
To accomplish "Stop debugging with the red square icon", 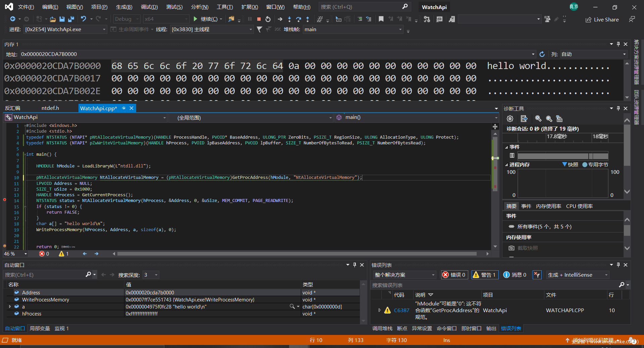I will (x=259, y=19).
